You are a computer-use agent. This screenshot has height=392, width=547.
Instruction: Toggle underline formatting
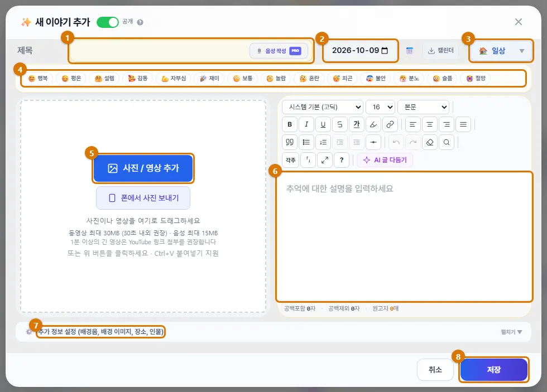point(323,124)
